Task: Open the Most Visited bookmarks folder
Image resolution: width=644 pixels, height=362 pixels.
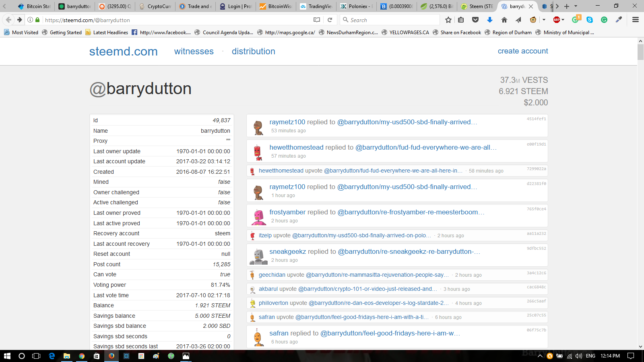Action: (21, 32)
